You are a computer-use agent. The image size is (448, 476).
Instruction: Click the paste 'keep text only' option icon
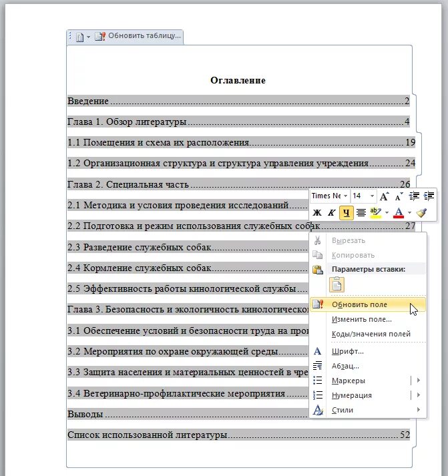[337, 285]
